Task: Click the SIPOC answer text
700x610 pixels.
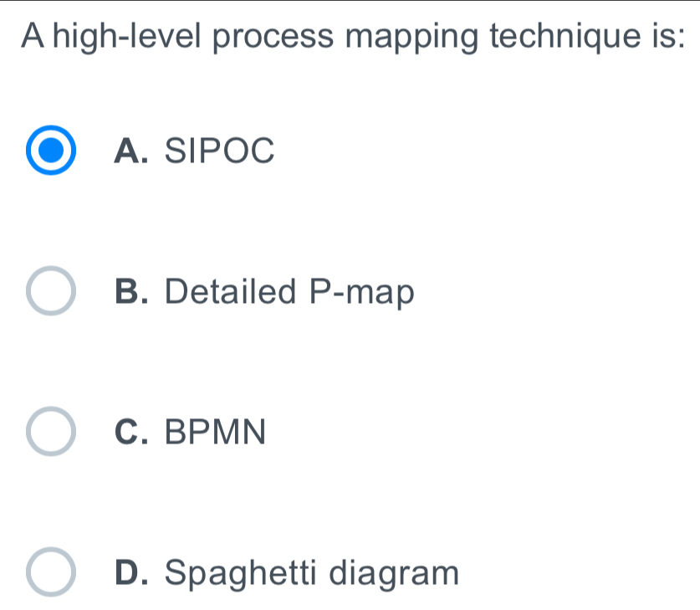Action: tap(219, 151)
